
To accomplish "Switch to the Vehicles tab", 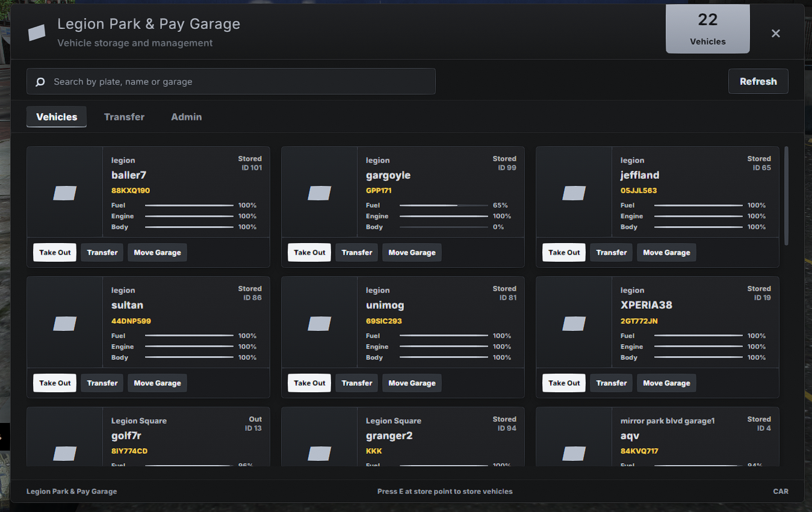I will (57, 117).
